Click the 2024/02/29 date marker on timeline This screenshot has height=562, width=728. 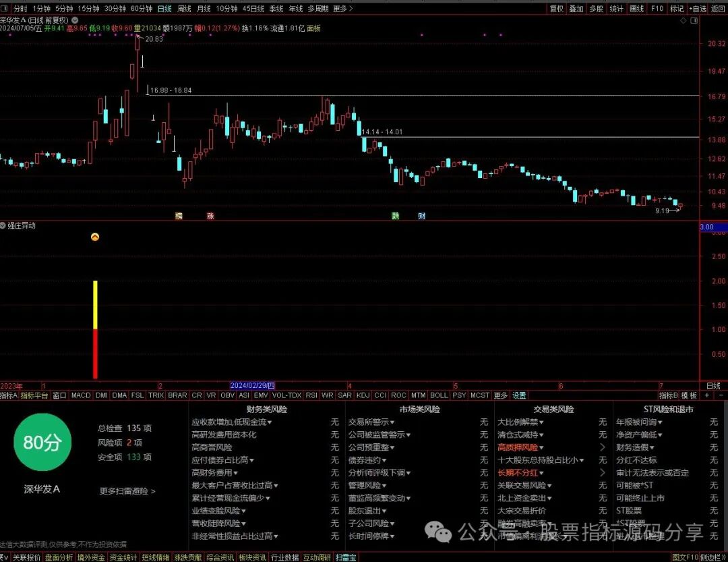[x=253, y=385]
